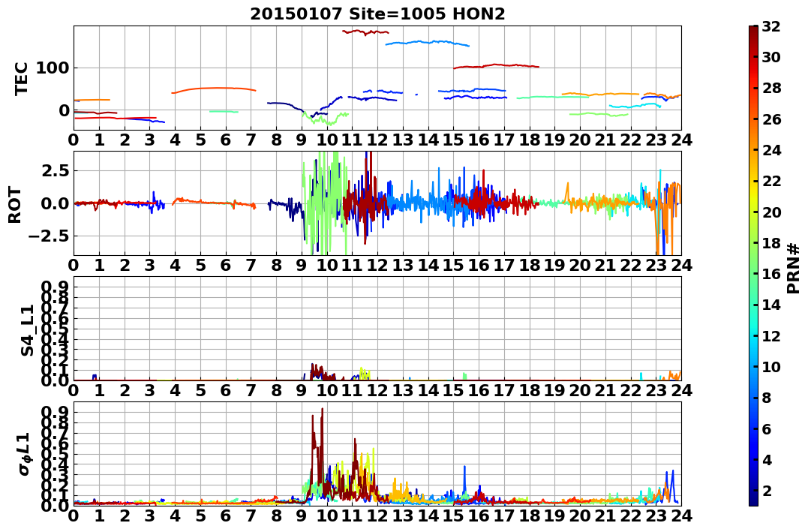Image resolution: width=808 pixels, height=532 pixels.
Task: Click colorbar tick label '14'
Action: point(771,305)
